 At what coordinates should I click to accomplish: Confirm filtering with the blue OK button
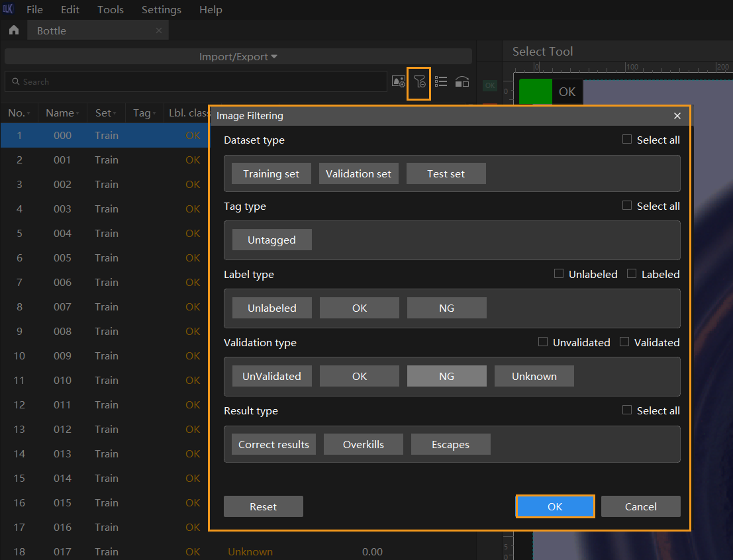[x=555, y=506]
